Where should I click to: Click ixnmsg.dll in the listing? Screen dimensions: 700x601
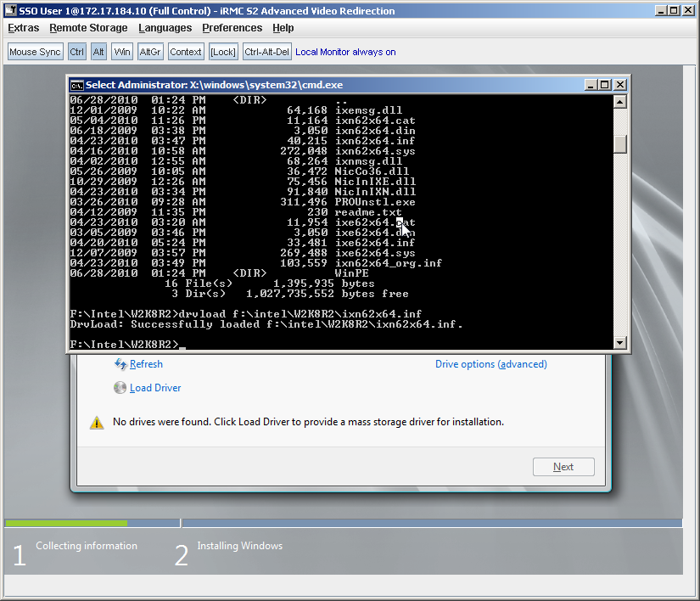369,161
